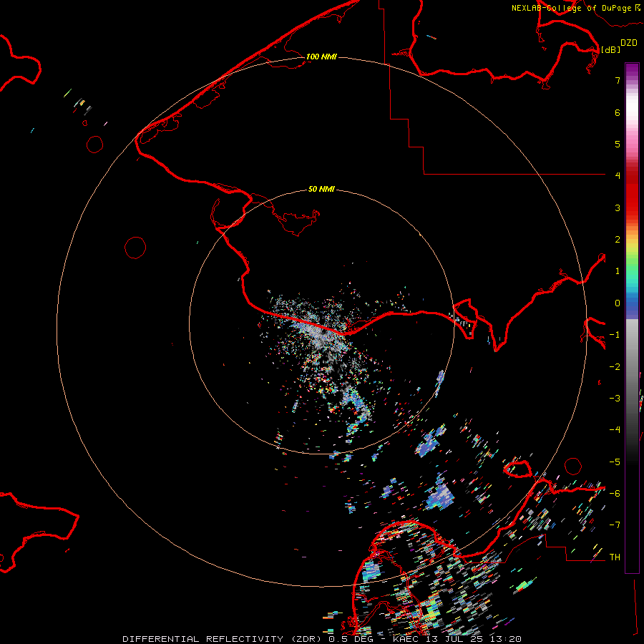Click the 0 value on the color scale
644x644 pixels.
coord(618,303)
